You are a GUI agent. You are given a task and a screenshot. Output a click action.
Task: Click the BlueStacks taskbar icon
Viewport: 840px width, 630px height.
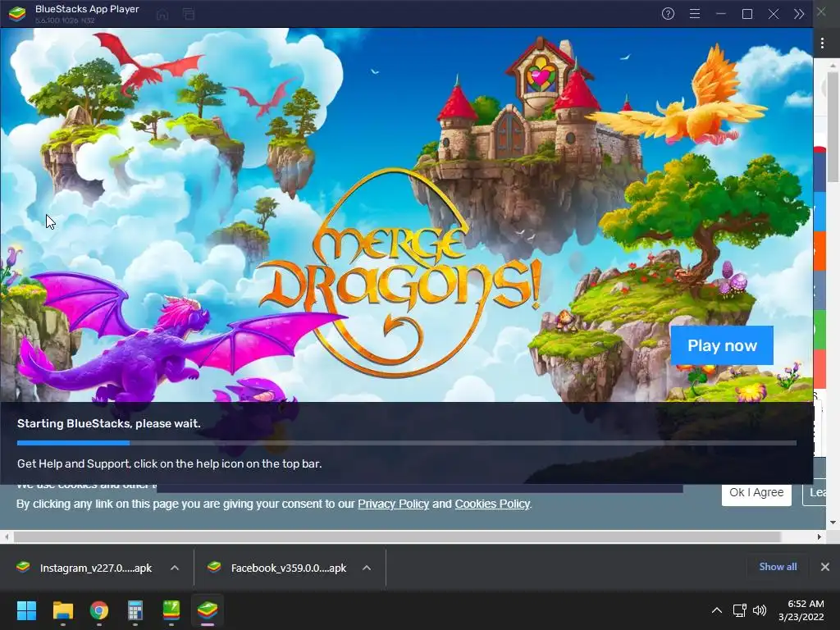pos(208,610)
